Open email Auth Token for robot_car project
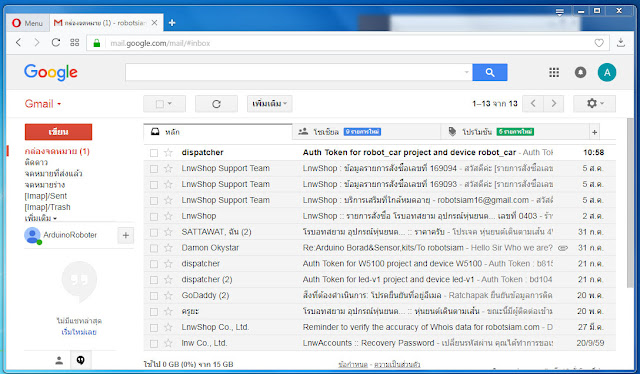The width and height of the screenshot is (640, 374). (x=380, y=153)
